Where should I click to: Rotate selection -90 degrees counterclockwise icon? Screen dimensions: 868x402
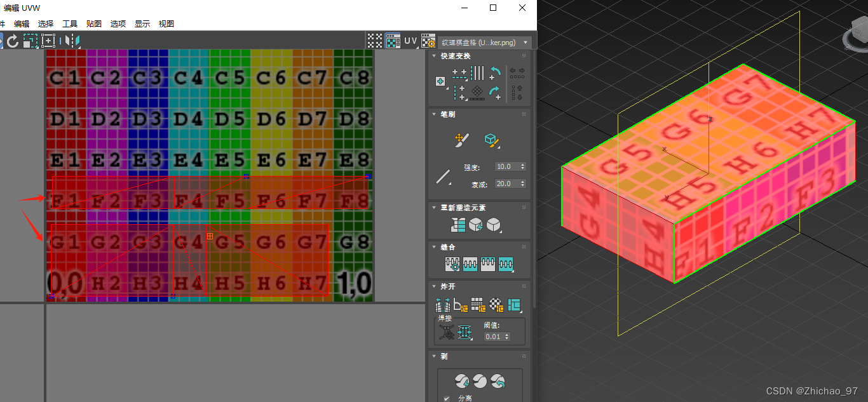pyautogui.click(x=495, y=74)
